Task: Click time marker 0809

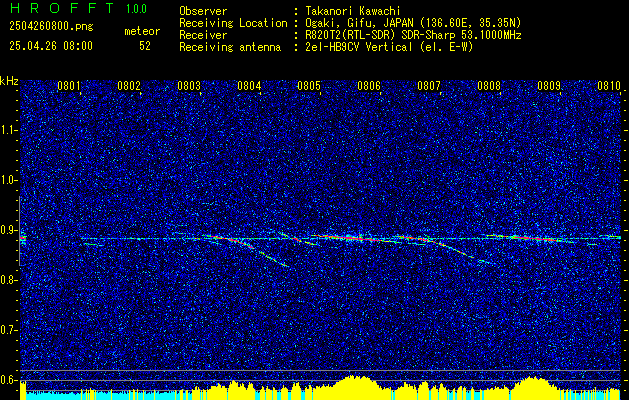Action: tap(548, 86)
